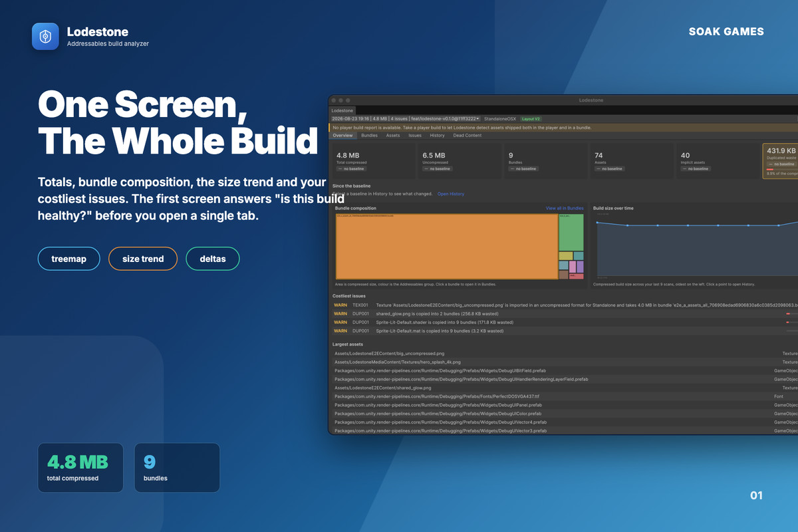The height and width of the screenshot is (532, 798).
Task: Go to the Issues tab
Action: pos(415,135)
